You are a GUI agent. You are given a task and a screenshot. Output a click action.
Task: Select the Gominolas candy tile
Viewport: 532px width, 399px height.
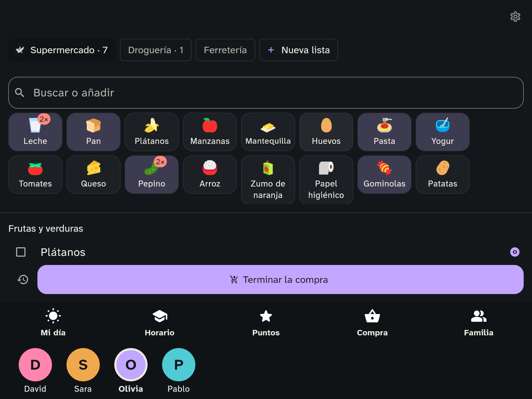[384, 175]
